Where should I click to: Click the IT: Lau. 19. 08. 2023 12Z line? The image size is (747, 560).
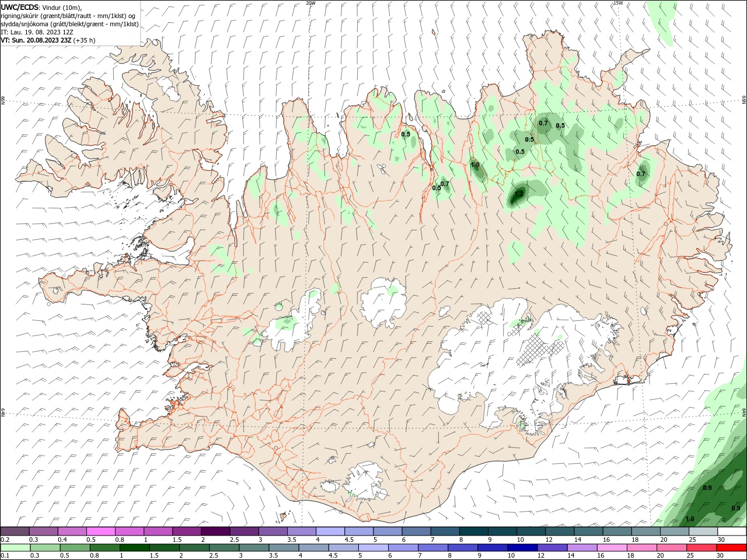[x=37, y=32]
